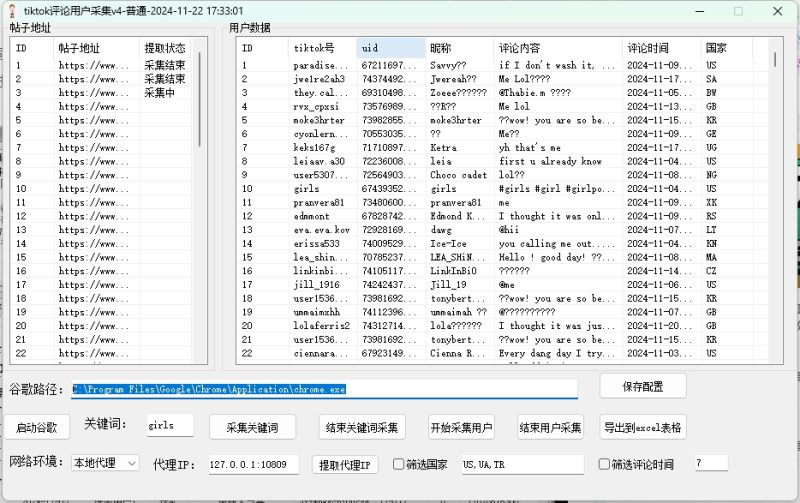Image resolution: width=800 pixels, height=503 pixels.
Task: Click the 提取代理IP button
Action: click(x=344, y=464)
